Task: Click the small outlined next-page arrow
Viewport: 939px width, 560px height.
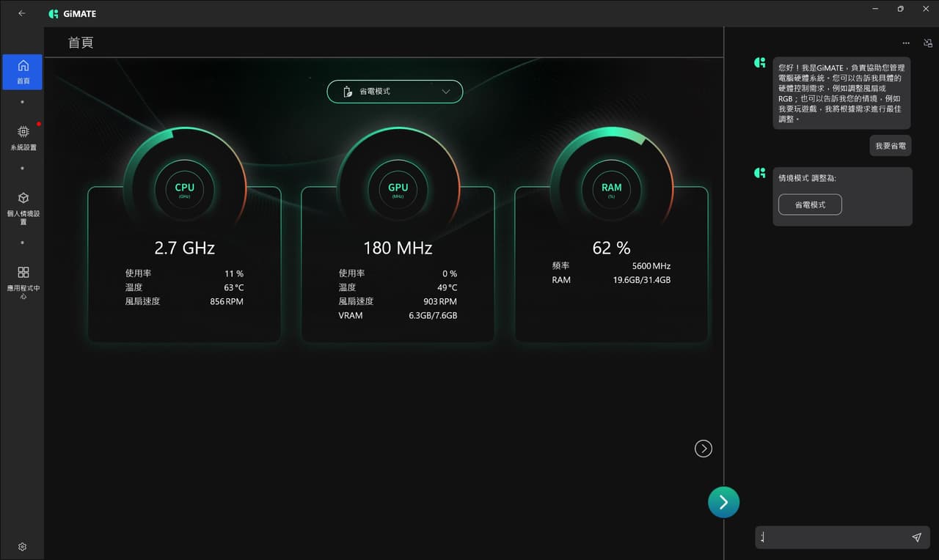Action: click(x=704, y=449)
